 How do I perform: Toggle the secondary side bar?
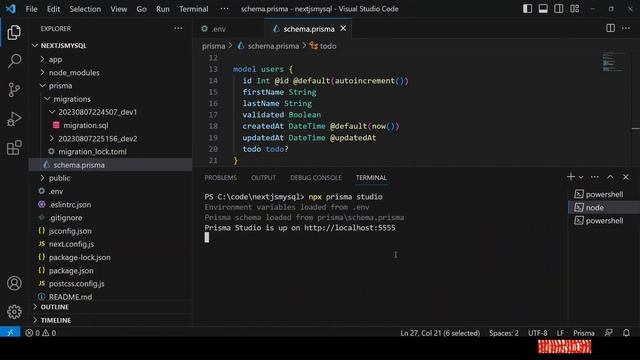click(x=558, y=9)
